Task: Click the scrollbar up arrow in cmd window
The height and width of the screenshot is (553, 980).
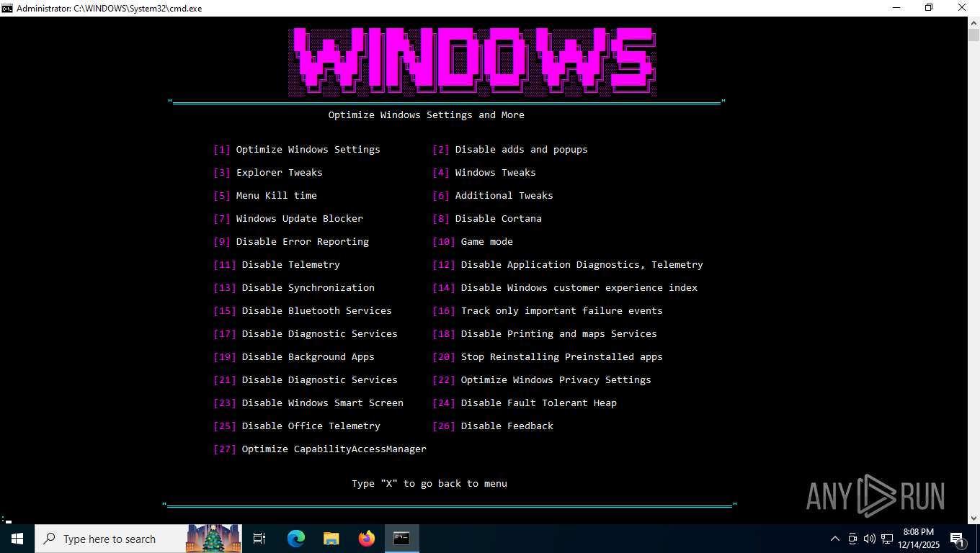Action: coord(974,22)
